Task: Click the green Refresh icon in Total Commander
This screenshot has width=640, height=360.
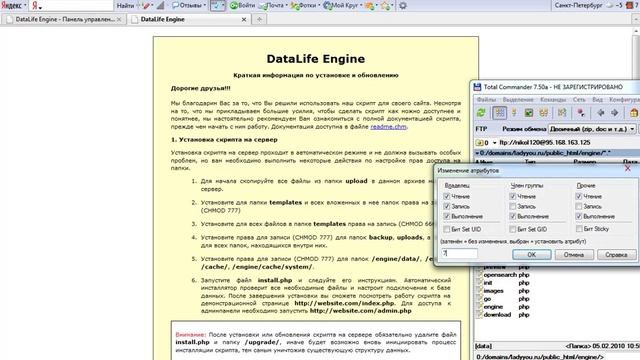Action: 481,113
